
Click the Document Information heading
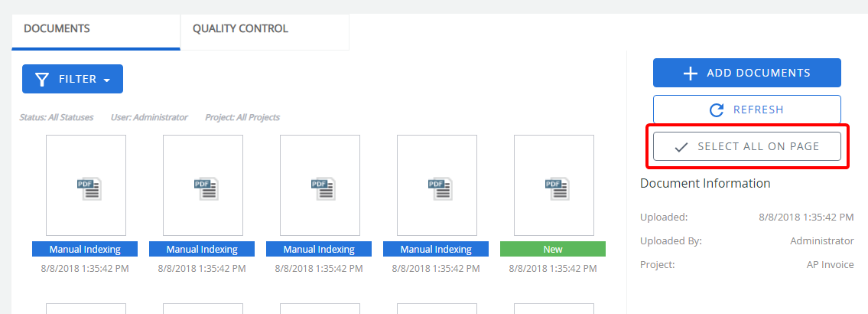click(705, 183)
